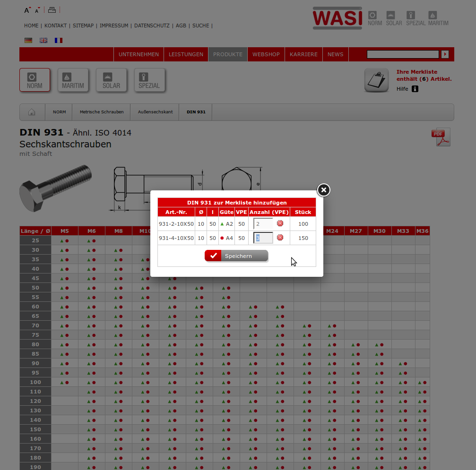Open the UNTERNEHMEN menu item

[138, 54]
